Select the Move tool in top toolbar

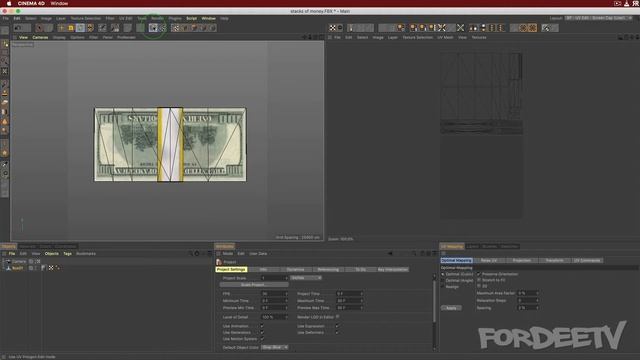[x=61, y=28]
